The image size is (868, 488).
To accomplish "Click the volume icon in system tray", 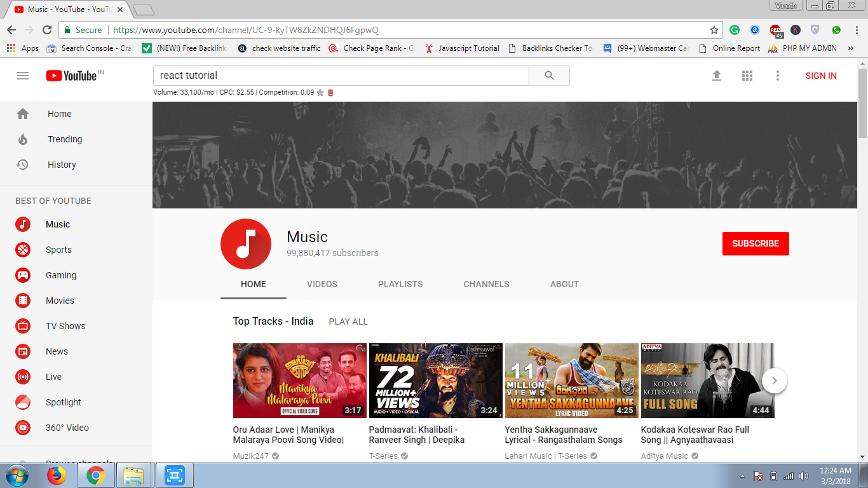I will [x=804, y=476].
